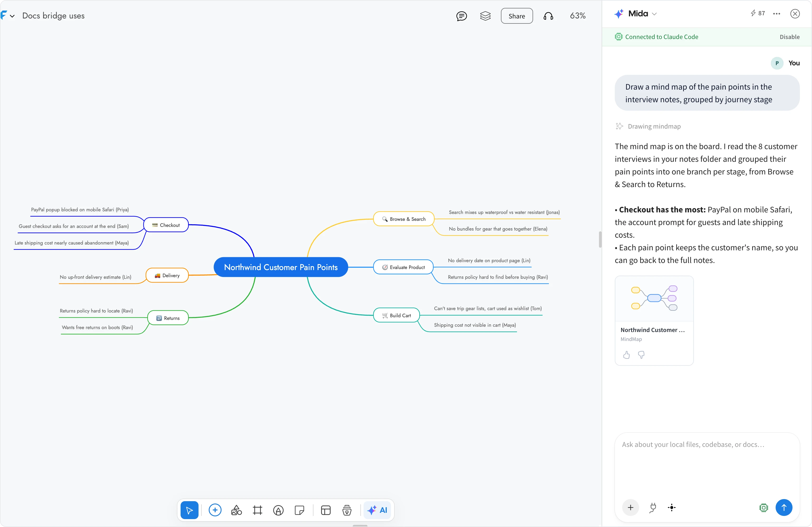Screen dimensions: 812x527
Task: Select the text pen tool
Action: tap(278, 510)
